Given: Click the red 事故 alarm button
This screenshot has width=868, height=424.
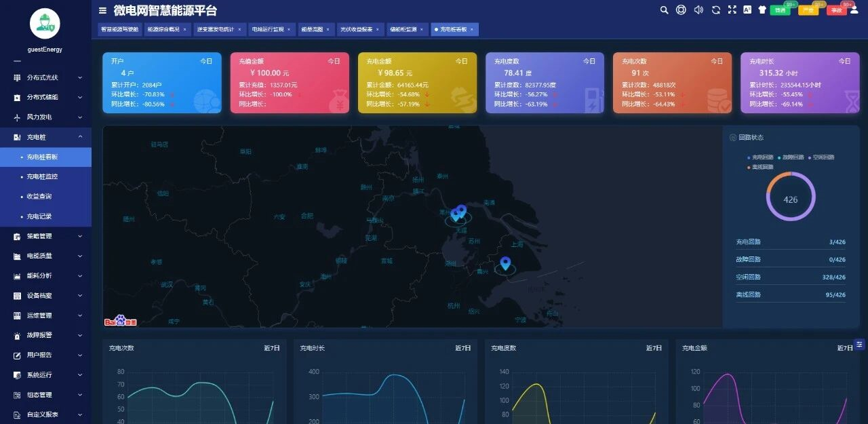Looking at the screenshot, I should (836, 11).
